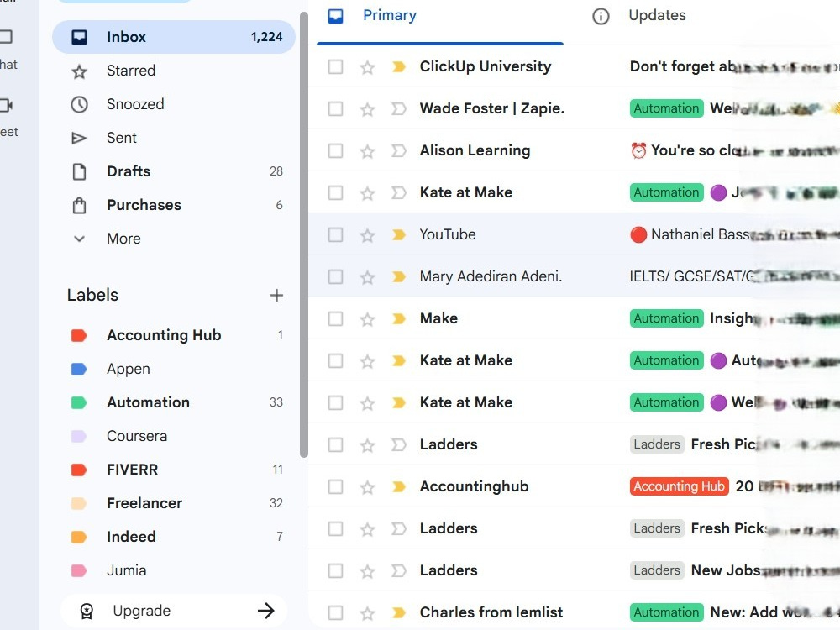Image resolution: width=840 pixels, height=630 pixels.
Task: Tick the Alison Learning email checkbox
Action: [335, 151]
